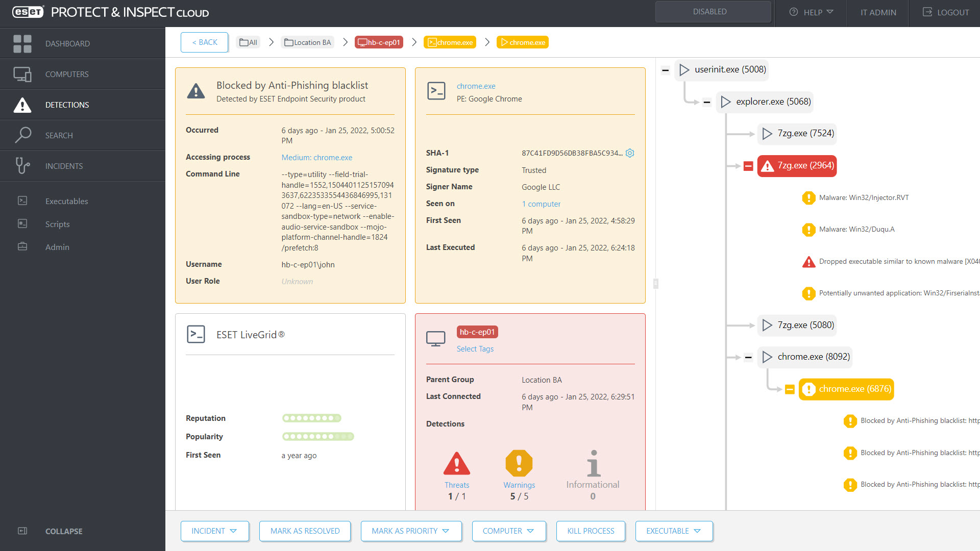Click the Select Tags option

coord(475,348)
